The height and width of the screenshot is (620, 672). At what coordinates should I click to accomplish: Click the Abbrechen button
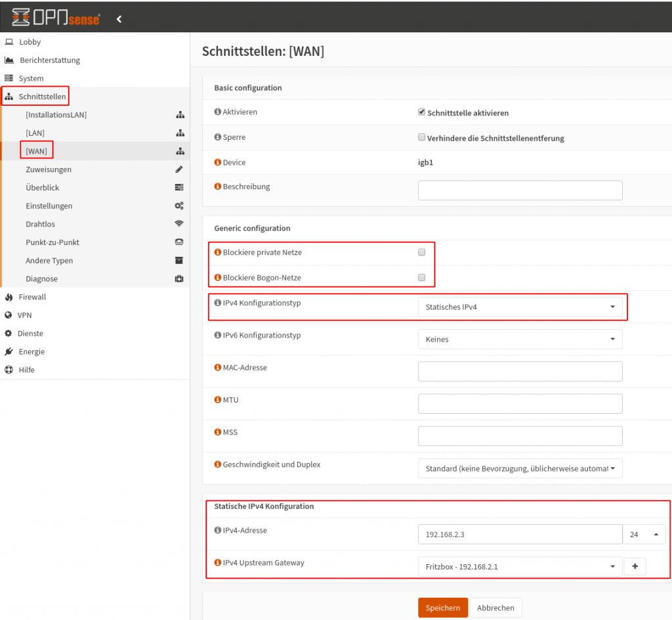pos(495,608)
